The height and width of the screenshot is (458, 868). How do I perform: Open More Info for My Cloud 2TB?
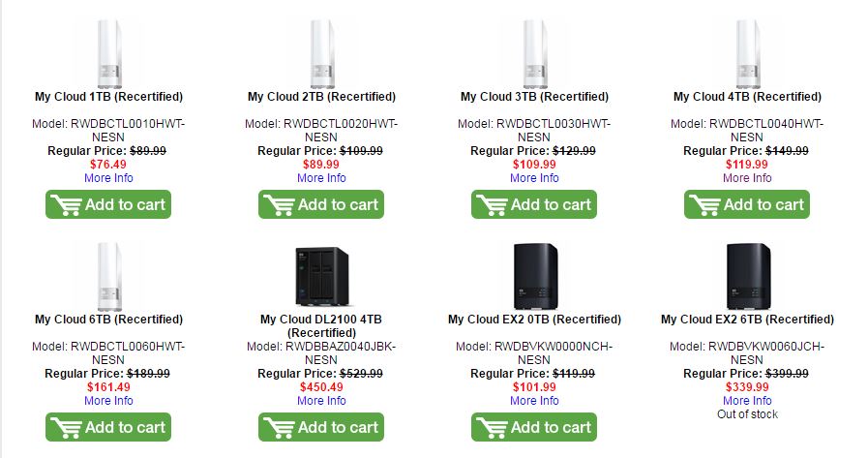(321, 178)
